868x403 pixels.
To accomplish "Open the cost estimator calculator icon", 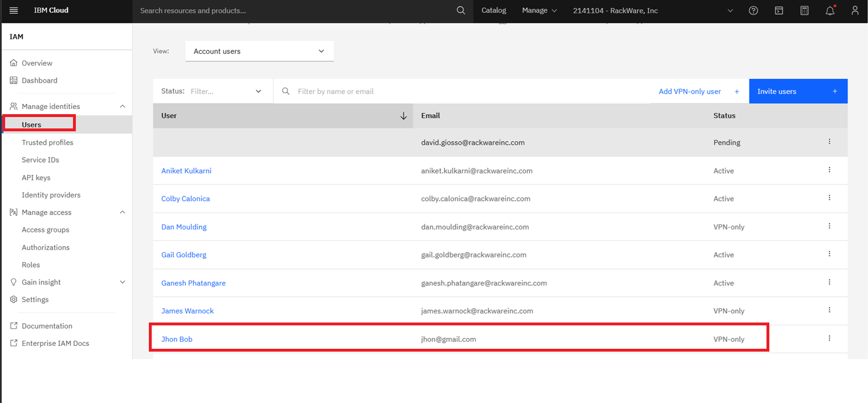I will [x=804, y=10].
